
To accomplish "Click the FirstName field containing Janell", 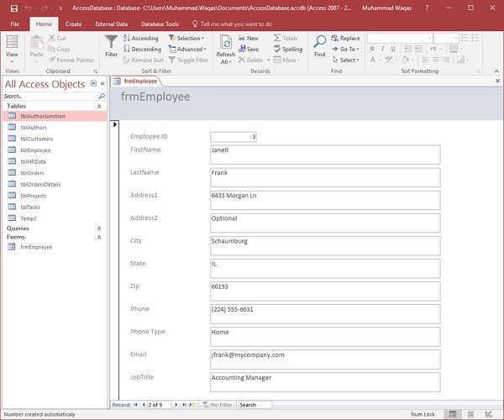I will click(x=325, y=155).
